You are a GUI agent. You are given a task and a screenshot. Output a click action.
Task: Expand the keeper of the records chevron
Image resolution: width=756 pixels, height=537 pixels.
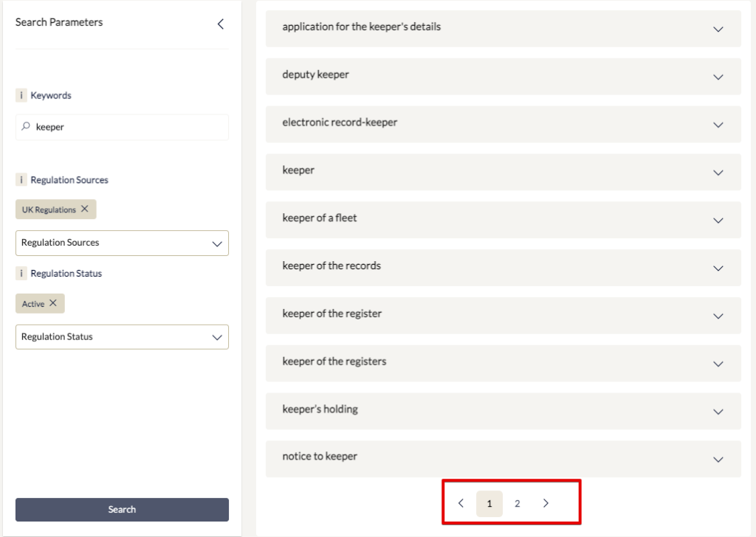718,268
